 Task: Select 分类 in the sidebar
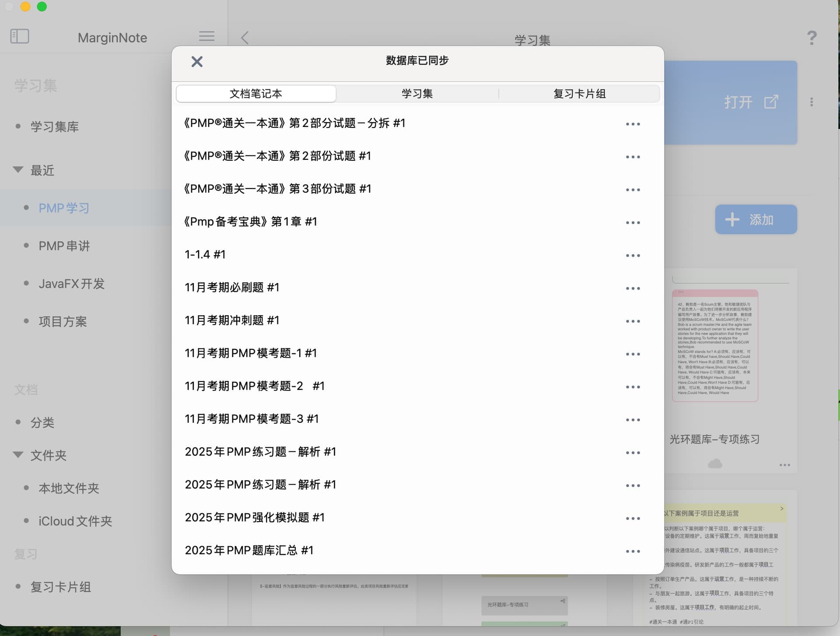pyautogui.click(x=42, y=422)
